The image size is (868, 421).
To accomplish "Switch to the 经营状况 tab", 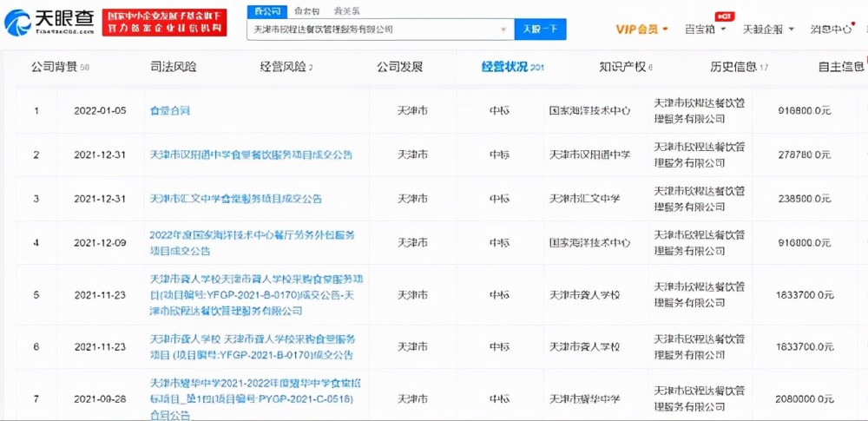I will click(513, 68).
